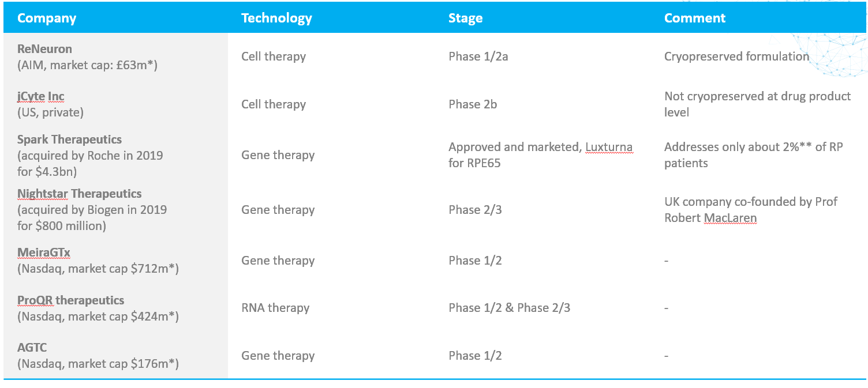
Task: Click the Technology column header
Action: pyautogui.click(x=276, y=18)
